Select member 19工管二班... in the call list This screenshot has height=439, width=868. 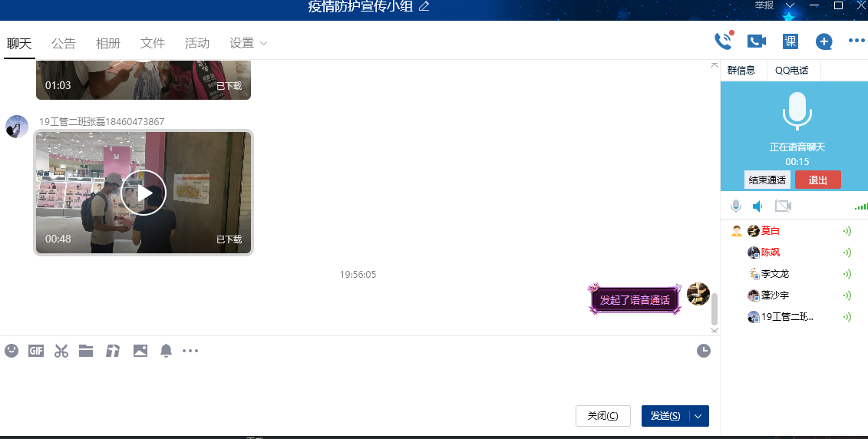tap(794, 317)
